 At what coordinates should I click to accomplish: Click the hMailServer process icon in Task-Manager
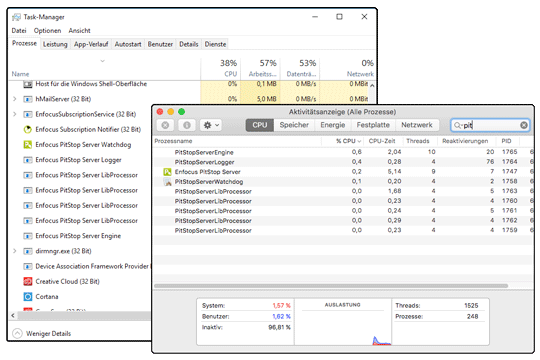click(x=28, y=99)
